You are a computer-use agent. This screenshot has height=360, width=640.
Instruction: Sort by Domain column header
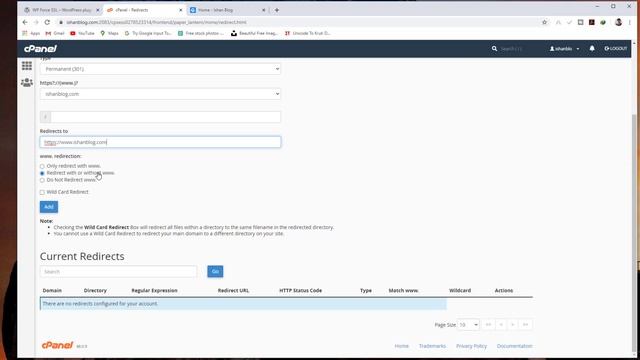pyautogui.click(x=52, y=290)
